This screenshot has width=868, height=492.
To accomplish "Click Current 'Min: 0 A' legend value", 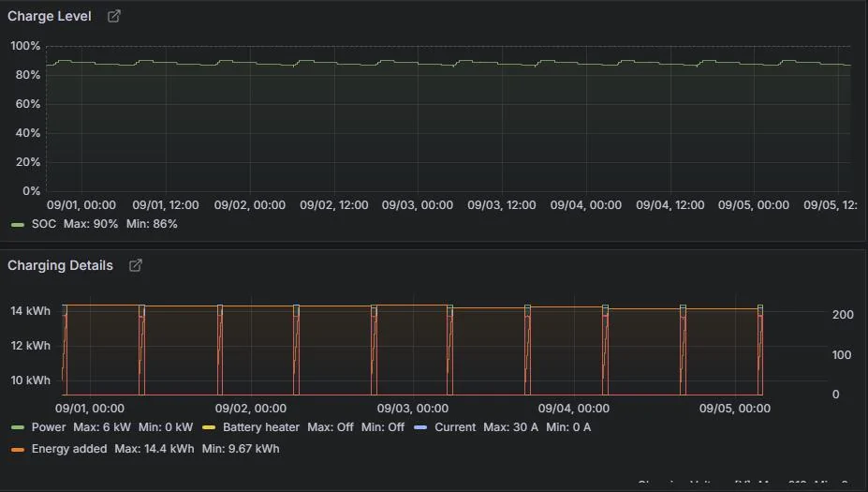I will (568, 427).
